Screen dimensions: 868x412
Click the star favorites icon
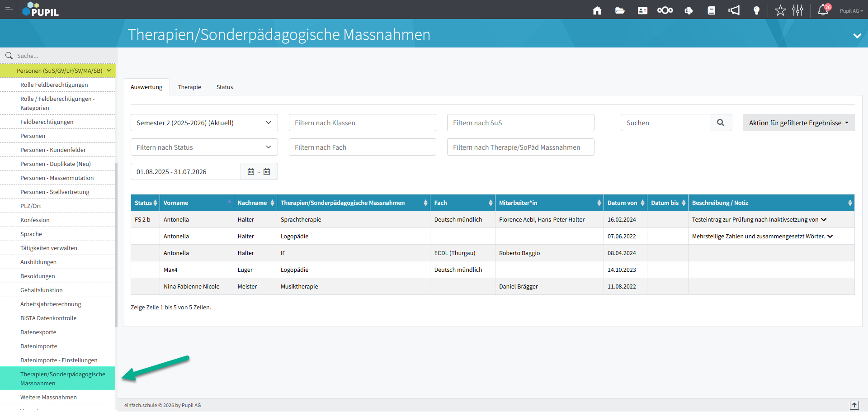[x=780, y=10]
